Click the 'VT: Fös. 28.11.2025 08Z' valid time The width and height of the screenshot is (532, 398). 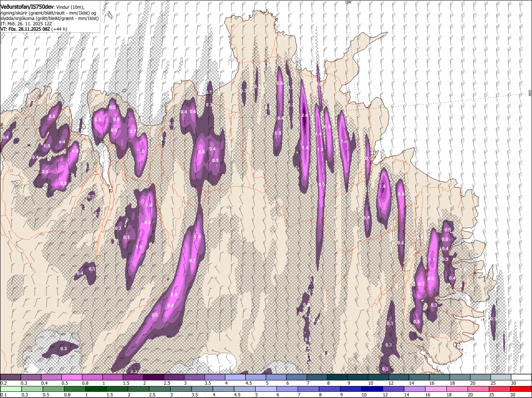coord(25,29)
